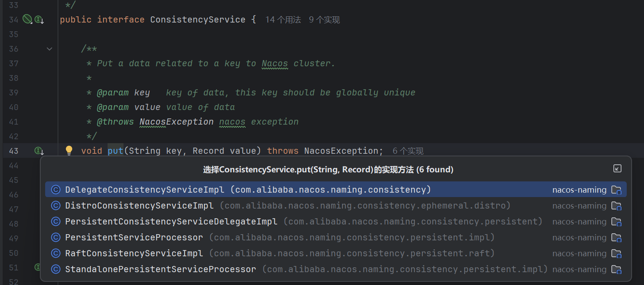Click the class icon beside DelegateConsistencyServiceImpl
Viewport: 644px width, 285px height.
tap(56, 190)
